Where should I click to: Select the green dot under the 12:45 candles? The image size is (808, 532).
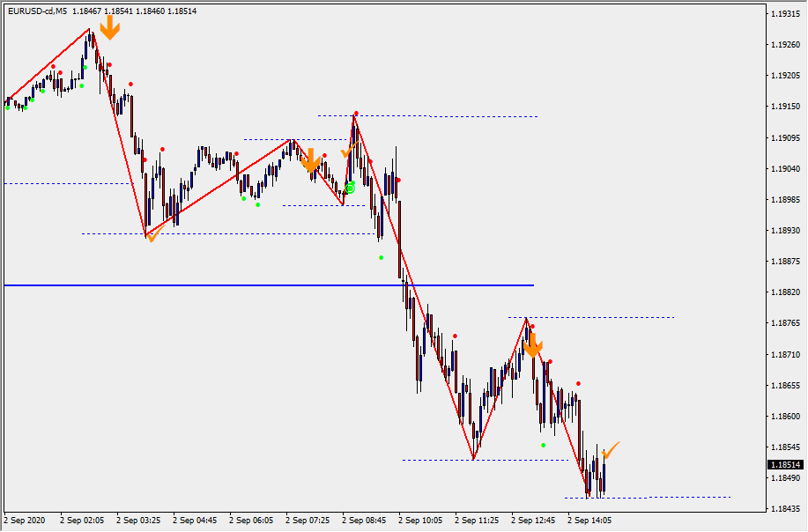543,445
